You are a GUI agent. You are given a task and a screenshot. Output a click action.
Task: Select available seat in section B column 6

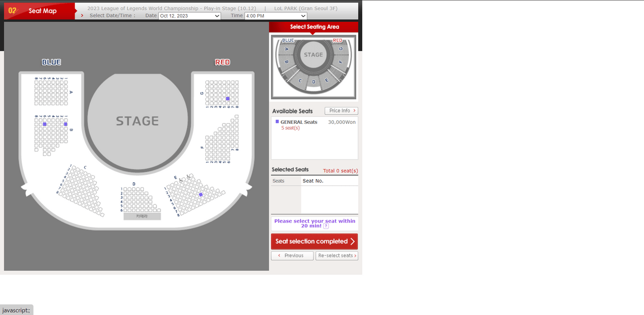coord(45,124)
